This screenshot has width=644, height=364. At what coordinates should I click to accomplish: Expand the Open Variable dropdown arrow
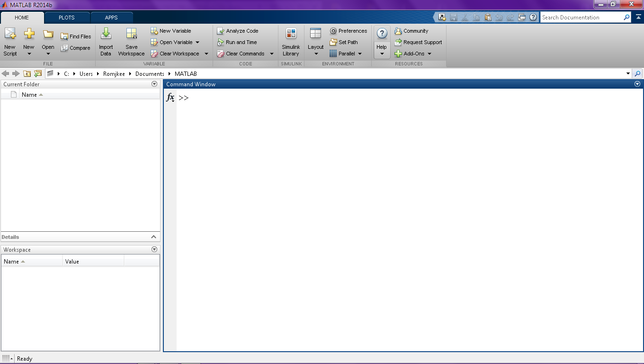pyautogui.click(x=198, y=42)
